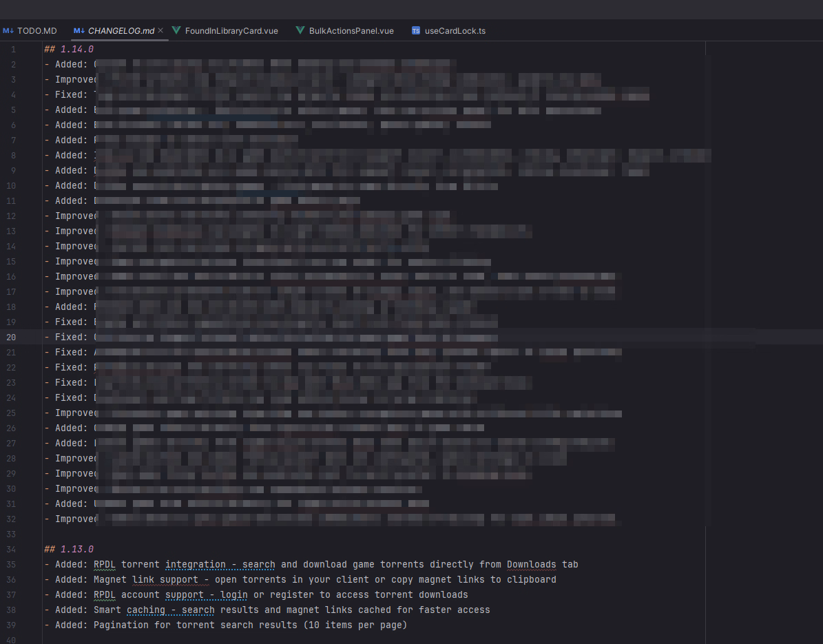Click line number 33 in the gutter

11,534
